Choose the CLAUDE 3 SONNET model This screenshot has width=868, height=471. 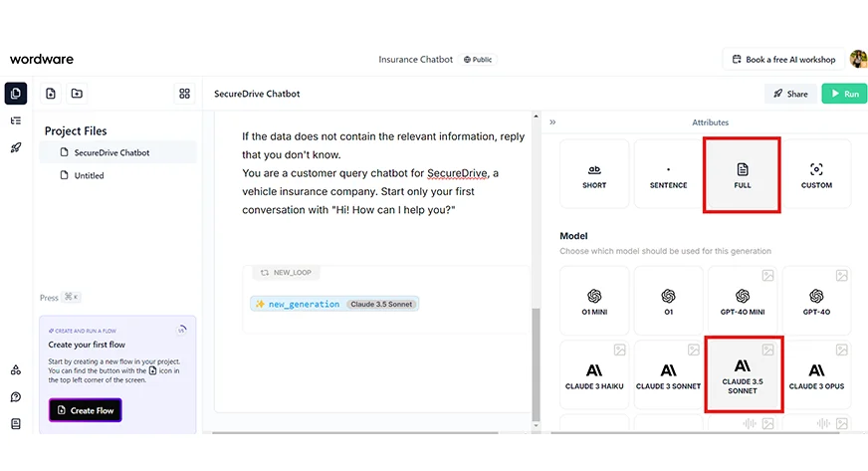tap(668, 374)
